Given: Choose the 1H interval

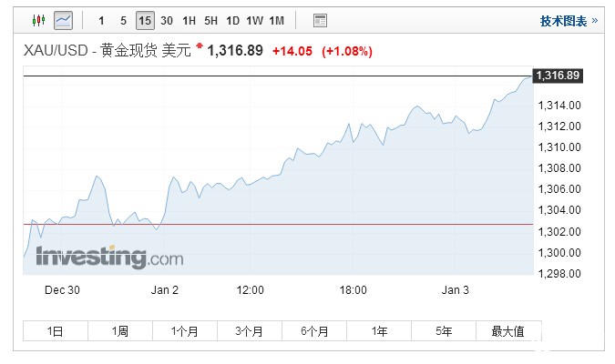Looking at the screenshot, I should click(x=189, y=20).
